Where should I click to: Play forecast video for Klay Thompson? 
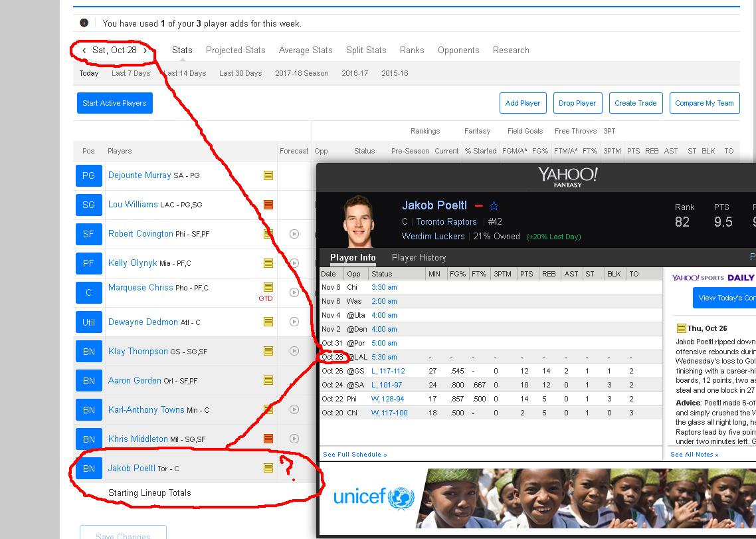(x=294, y=352)
